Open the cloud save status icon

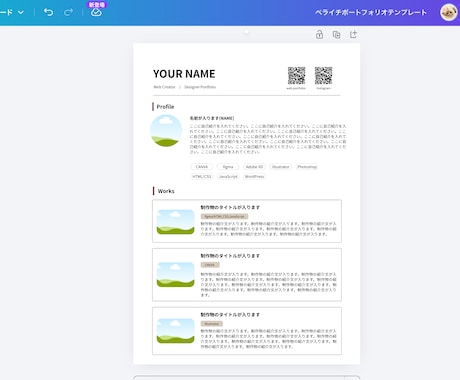point(96,12)
